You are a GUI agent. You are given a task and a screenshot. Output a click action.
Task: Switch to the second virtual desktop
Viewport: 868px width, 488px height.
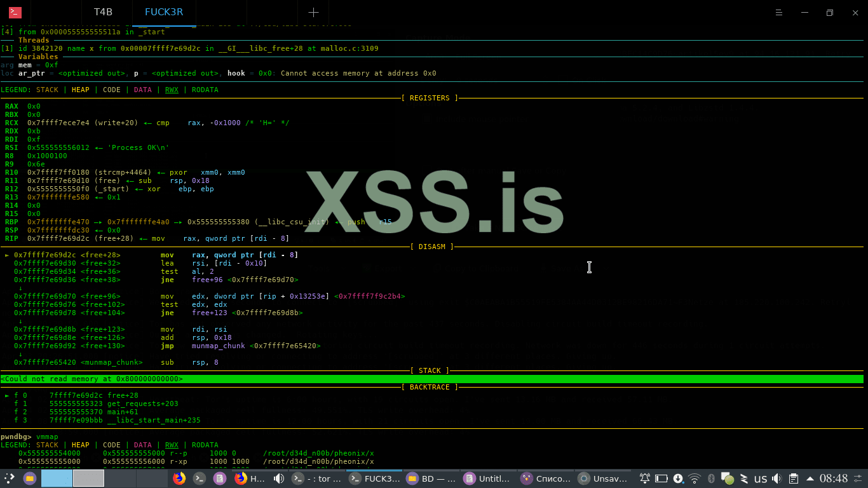(x=88, y=478)
